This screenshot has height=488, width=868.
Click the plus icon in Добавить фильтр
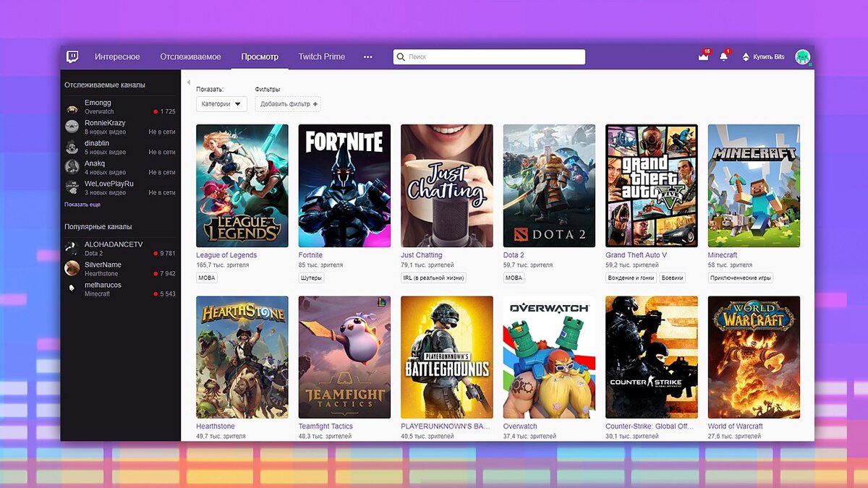pyautogui.click(x=315, y=104)
